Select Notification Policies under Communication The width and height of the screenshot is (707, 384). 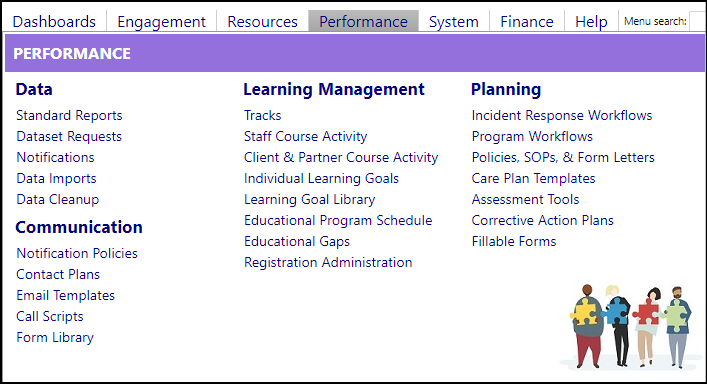(77, 253)
